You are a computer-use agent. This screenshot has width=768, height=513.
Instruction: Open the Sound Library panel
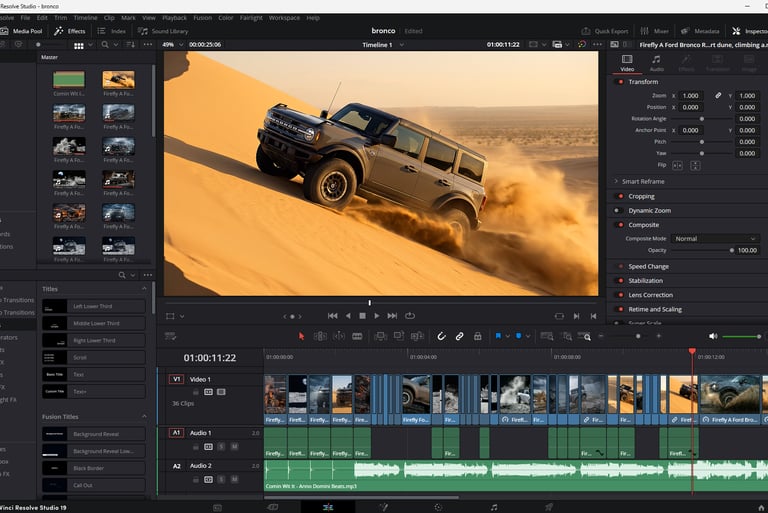[x=163, y=31]
